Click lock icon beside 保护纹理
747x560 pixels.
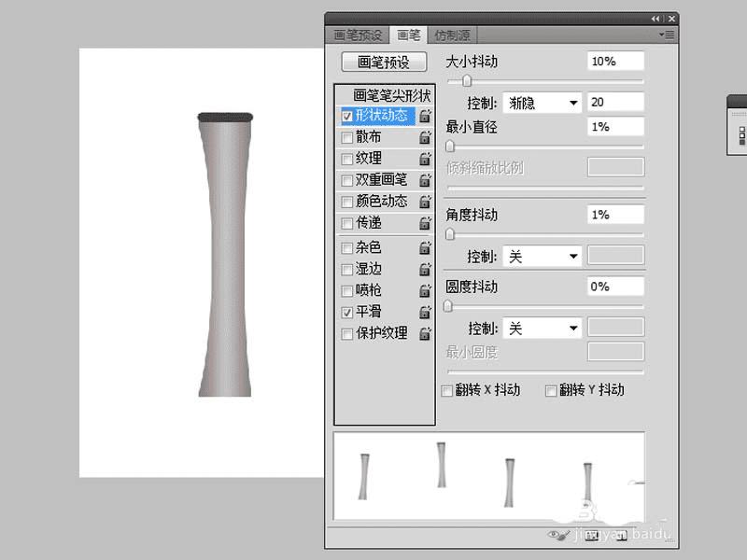click(x=425, y=334)
